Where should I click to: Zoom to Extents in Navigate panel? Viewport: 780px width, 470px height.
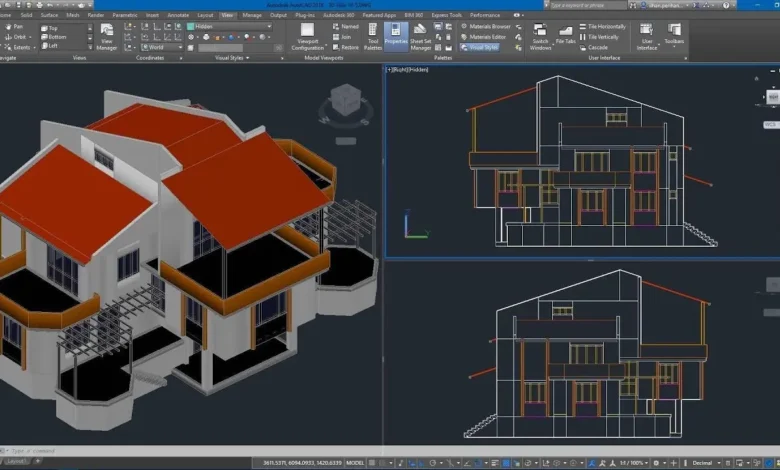point(18,47)
